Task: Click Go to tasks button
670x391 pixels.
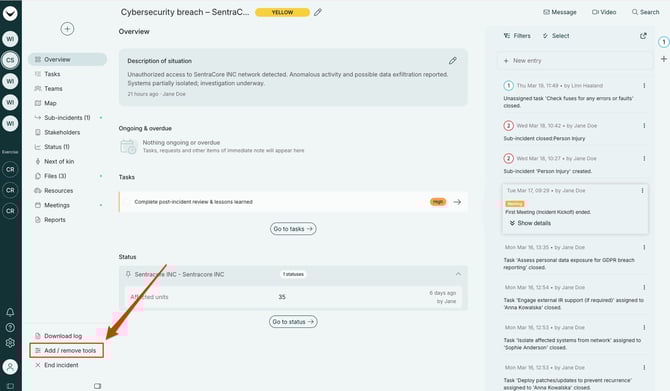Action: click(293, 229)
